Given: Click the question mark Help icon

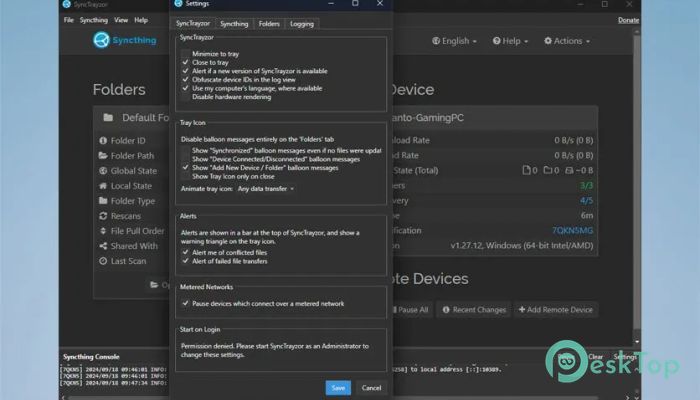Looking at the screenshot, I should pos(496,41).
